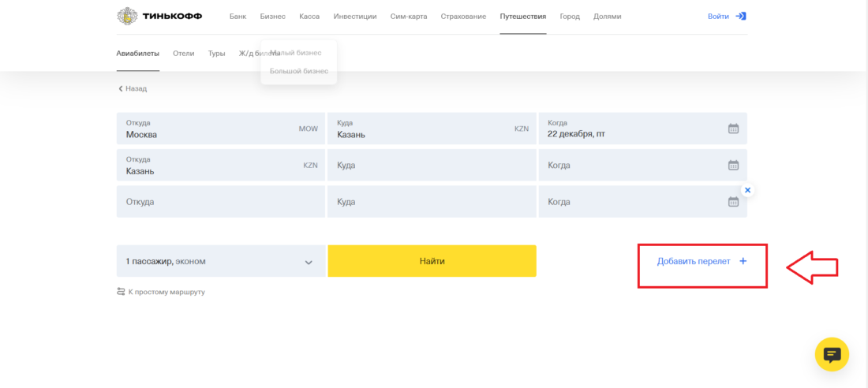Open calendar icon in third flight row
The width and height of the screenshot is (868, 388).
tap(732, 202)
